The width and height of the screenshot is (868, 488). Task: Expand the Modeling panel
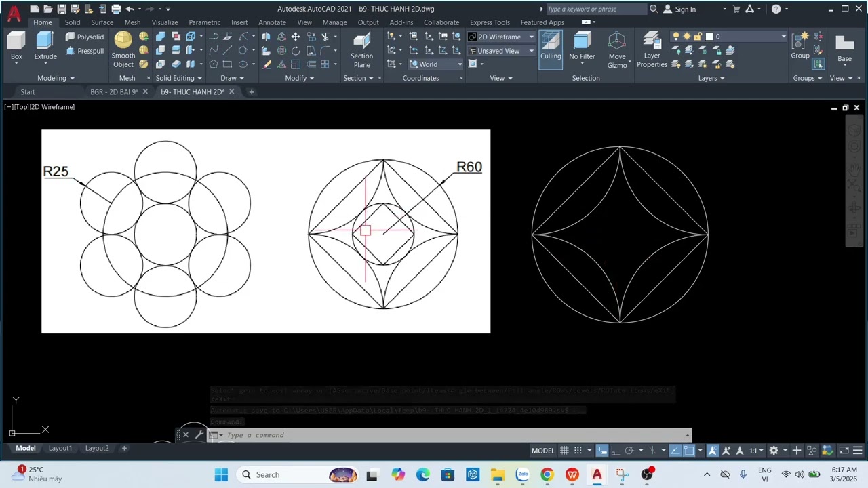coord(56,78)
